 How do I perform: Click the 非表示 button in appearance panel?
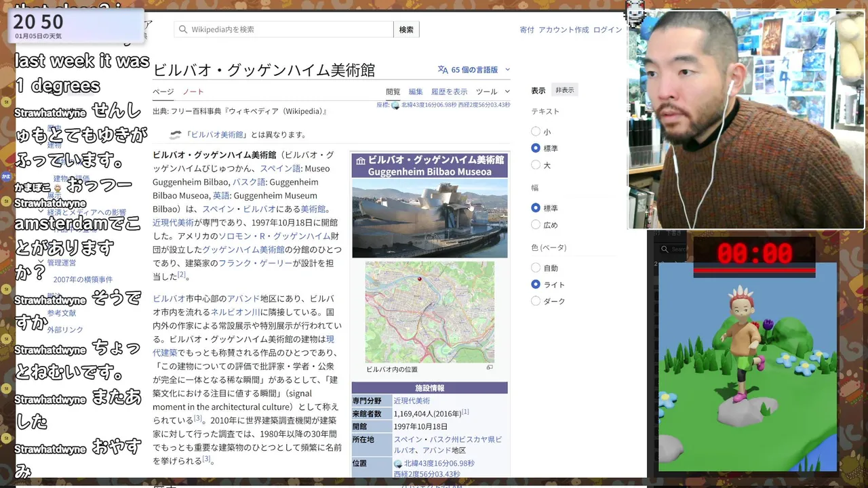tap(564, 90)
